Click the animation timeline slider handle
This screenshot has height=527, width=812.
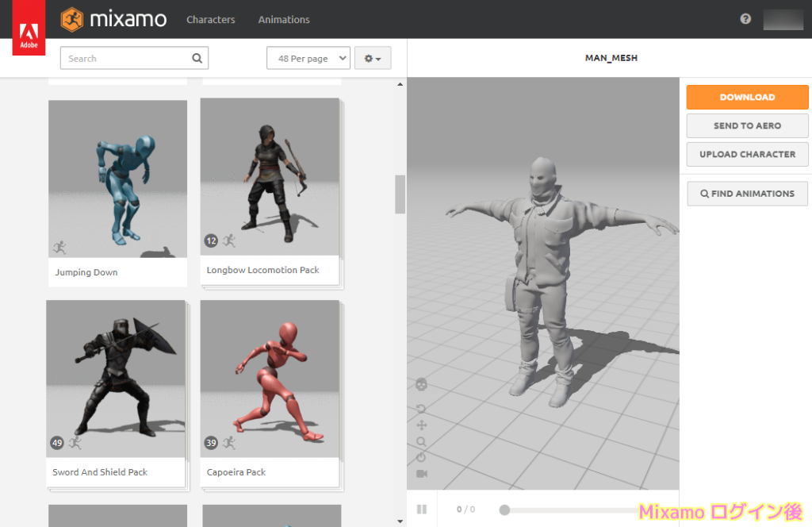[504, 511]
